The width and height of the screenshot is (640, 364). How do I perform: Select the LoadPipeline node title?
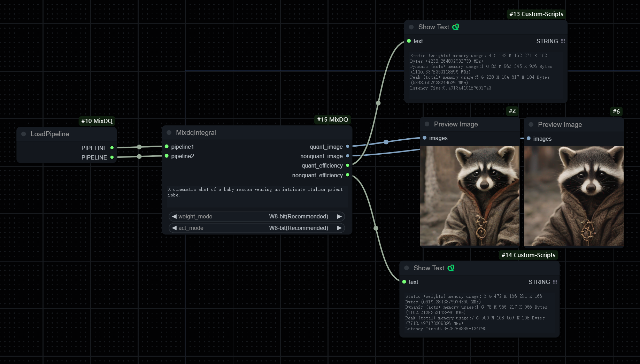click(x=50, y=134)
